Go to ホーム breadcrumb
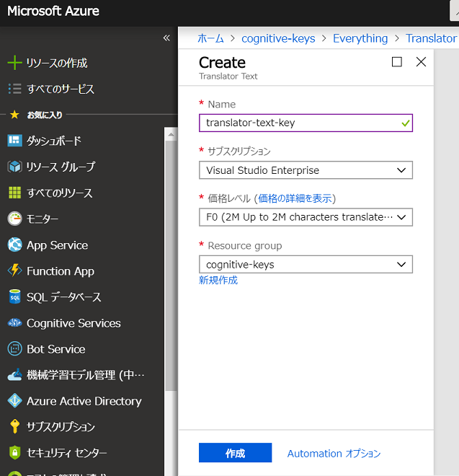This screenshot has height=476, width=459. pos(211,38)
